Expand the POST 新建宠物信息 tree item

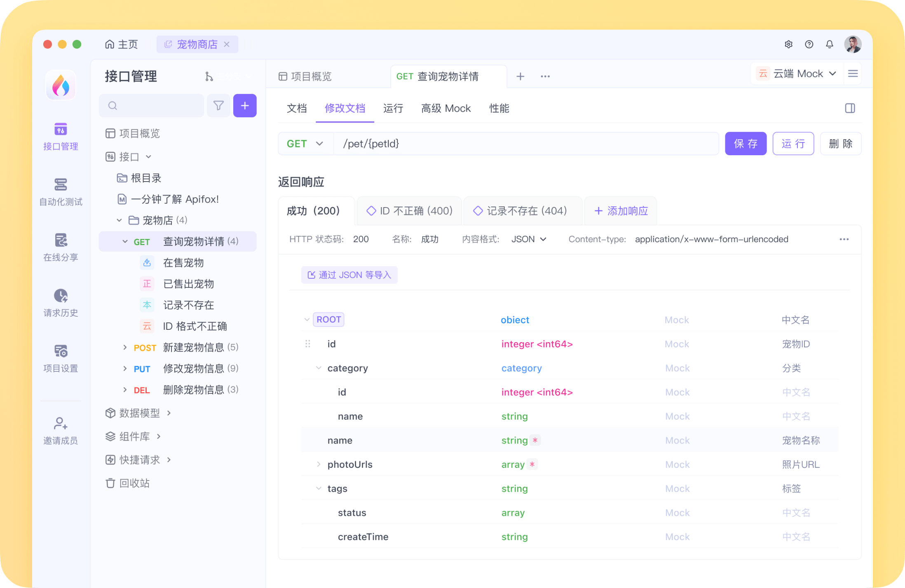[x=125, y=348]
